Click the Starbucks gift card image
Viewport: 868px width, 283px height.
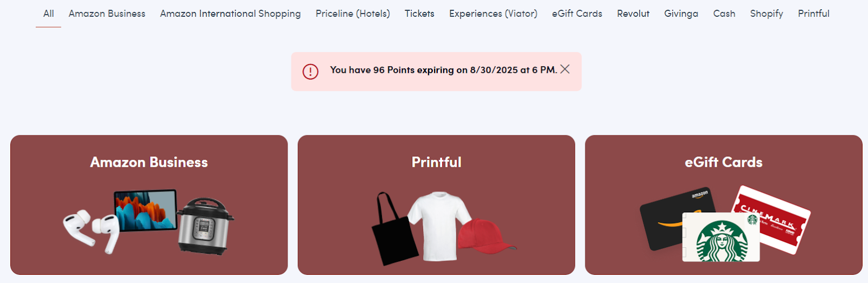tap(721, 238)
